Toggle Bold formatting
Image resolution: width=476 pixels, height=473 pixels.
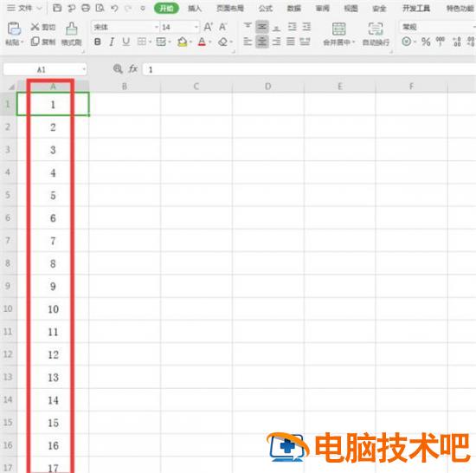[98, 42]
